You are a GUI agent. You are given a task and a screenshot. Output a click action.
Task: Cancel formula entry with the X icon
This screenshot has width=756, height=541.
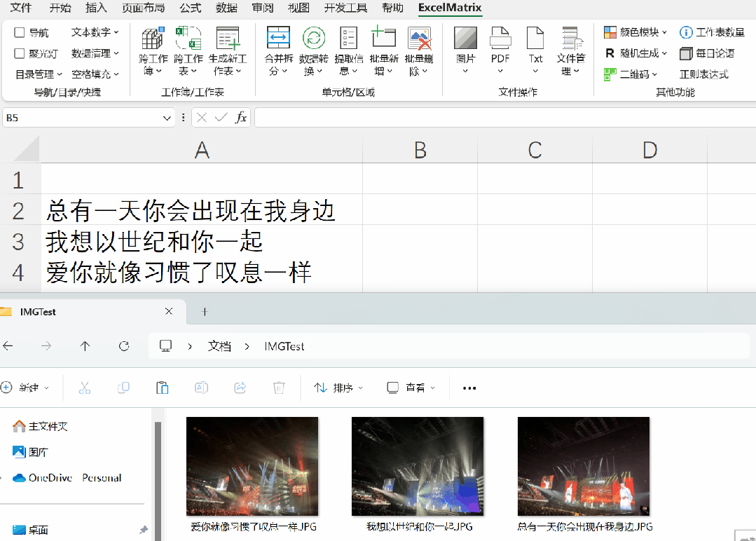pyautogui.click(x=202, y=117)
